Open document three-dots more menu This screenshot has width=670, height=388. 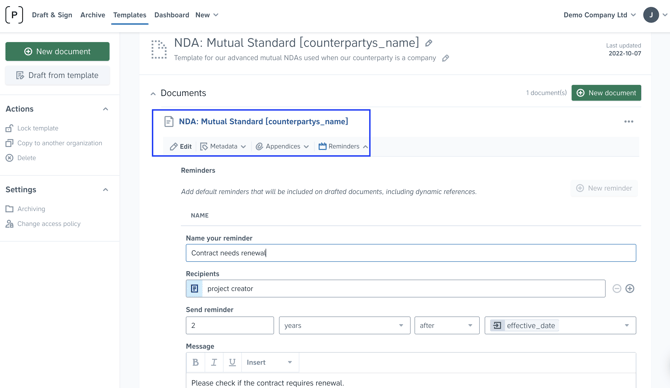tap(629, 122)
